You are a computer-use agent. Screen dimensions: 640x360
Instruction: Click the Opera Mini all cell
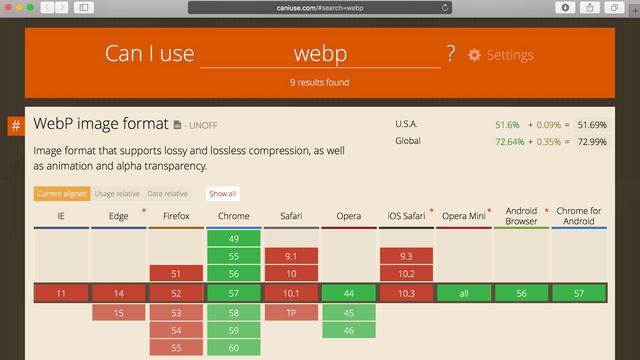pyautogui.click(x=464, y=293)
